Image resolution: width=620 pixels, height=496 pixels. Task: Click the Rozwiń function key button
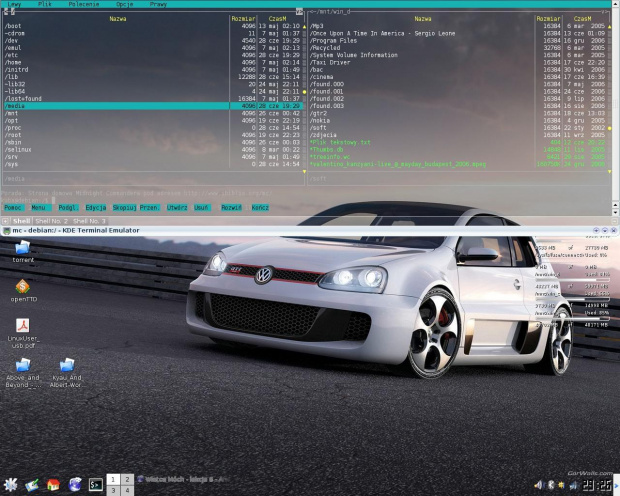pyautogui.click(x=231, y=208)
